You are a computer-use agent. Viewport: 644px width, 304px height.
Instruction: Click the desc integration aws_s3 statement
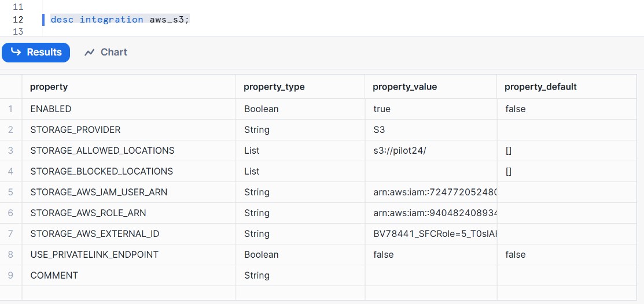click(120, 19)
